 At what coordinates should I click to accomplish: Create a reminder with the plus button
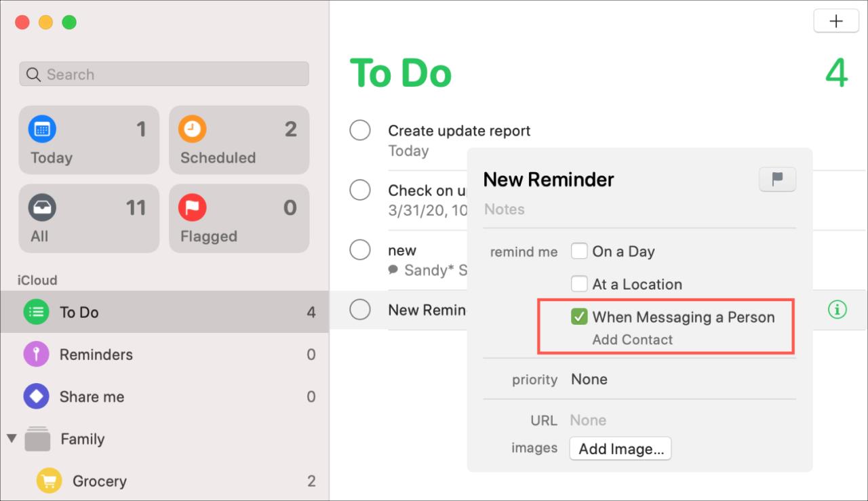[x=836, y=20]
